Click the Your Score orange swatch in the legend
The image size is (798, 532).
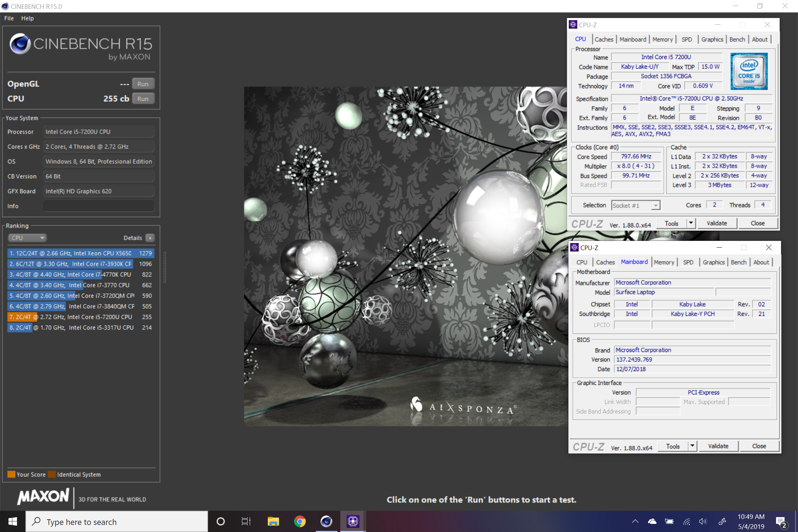11,474
